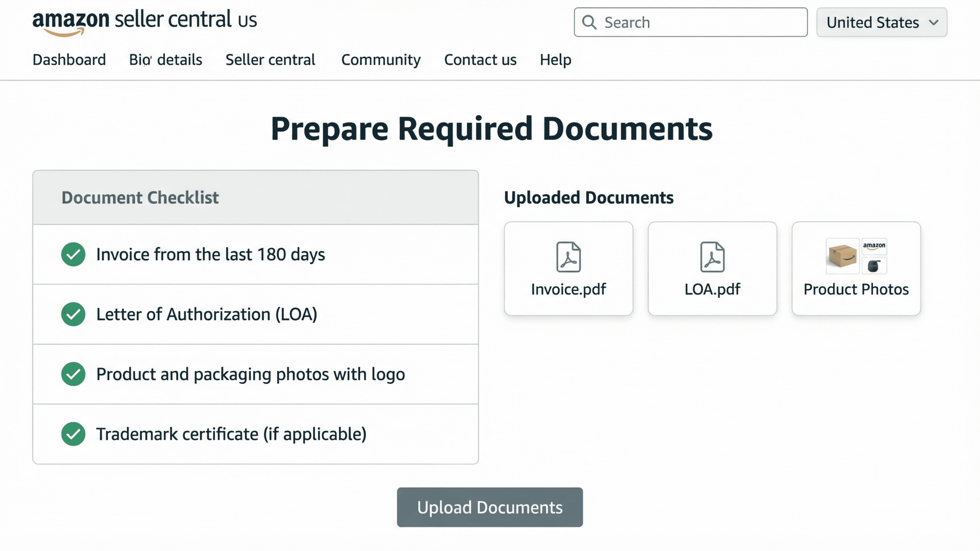
Task: Go to the Community menu item
Action: point(381,60)
